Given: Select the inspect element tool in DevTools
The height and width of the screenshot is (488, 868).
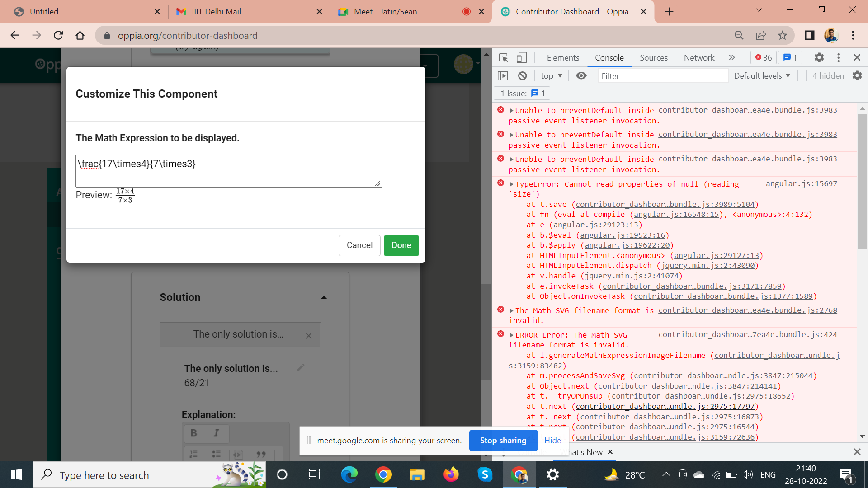Looking at the screenshot, I should [503, 58].
